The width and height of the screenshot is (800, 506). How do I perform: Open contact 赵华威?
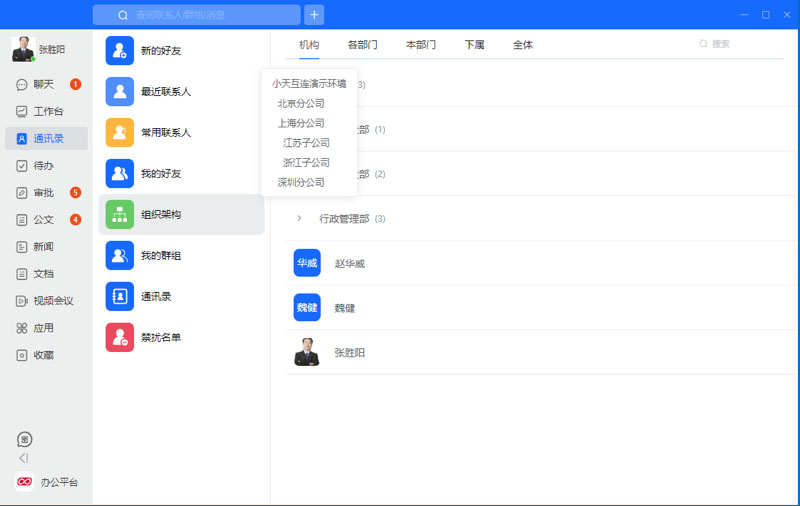coord(349,263)
